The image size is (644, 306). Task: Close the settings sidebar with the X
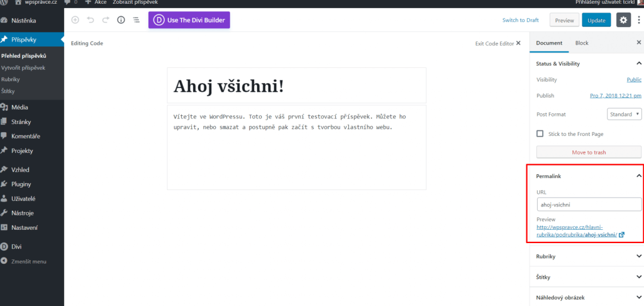point(639,42)
